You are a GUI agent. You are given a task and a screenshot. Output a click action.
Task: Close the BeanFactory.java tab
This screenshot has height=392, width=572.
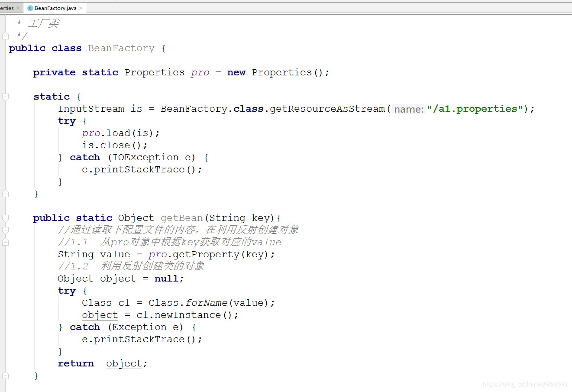(x=81, y=8)
